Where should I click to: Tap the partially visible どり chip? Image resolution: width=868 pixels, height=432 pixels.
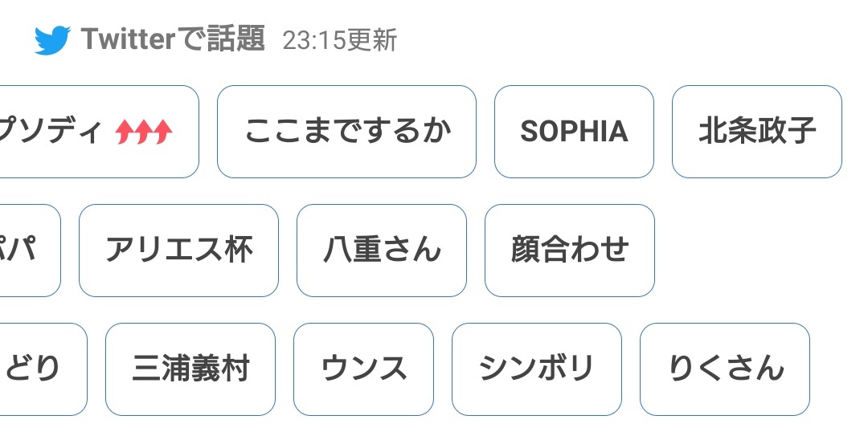[43, 369]
